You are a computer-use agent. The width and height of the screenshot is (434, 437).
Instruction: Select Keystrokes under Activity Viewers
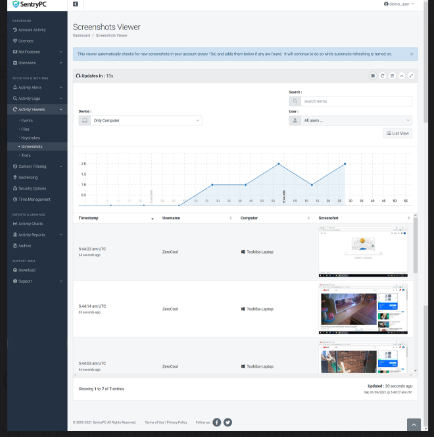coord(30,138)
